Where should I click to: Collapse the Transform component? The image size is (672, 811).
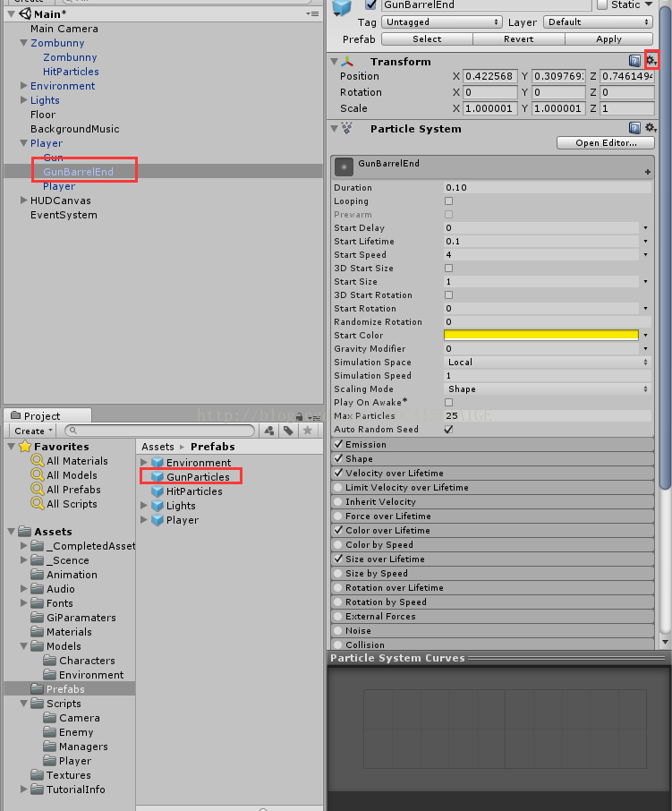[335, 62]
